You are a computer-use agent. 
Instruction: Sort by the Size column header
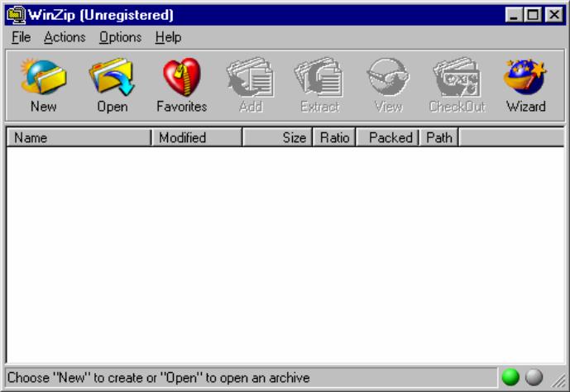(x=277, y=137)
